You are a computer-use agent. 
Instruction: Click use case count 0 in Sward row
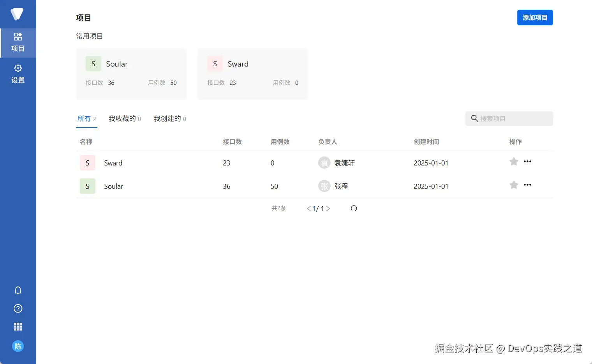(x=273, y=163)
